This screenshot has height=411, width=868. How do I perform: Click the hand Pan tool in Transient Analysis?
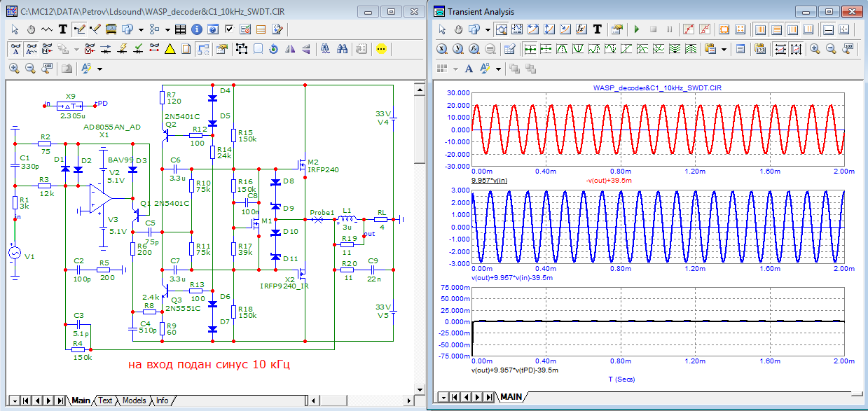[x=458, y=29]
